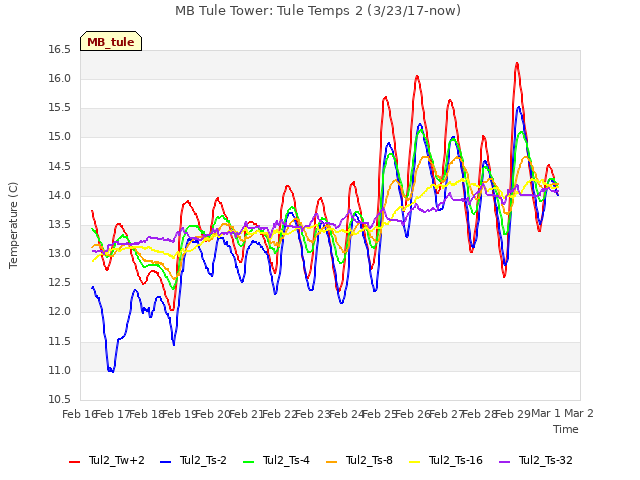
Task: Click the chart title text
Action: 318,10
